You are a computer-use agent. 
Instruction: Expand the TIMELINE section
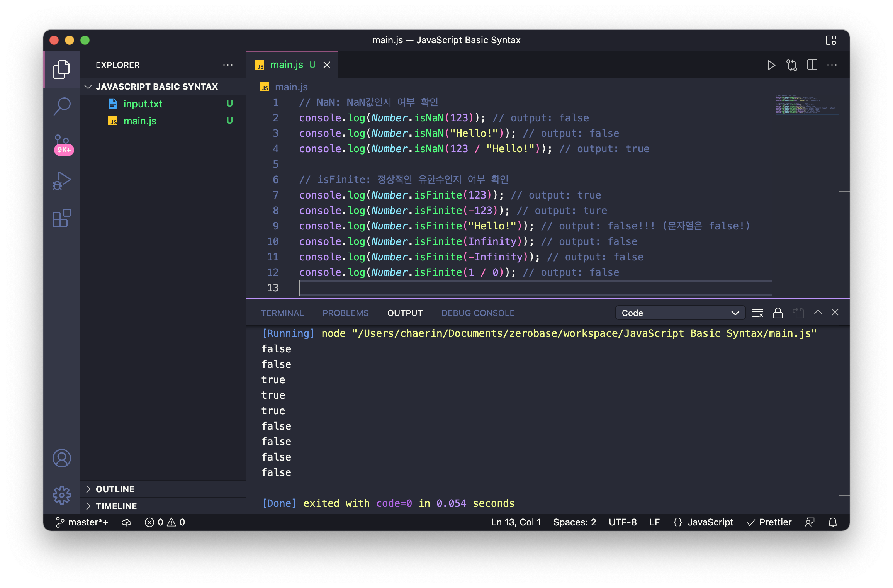click(x=116, y=506)
